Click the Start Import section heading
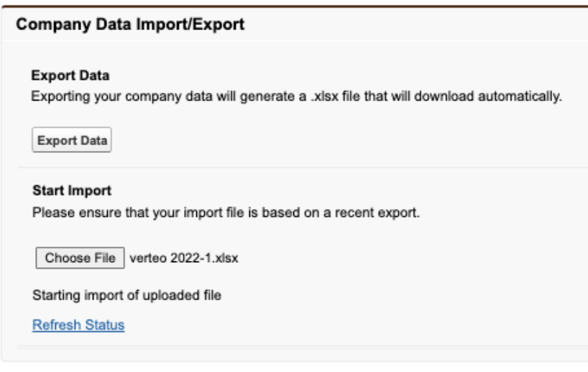Viewport: 588px width, 372px height. [x=67, y=192]
